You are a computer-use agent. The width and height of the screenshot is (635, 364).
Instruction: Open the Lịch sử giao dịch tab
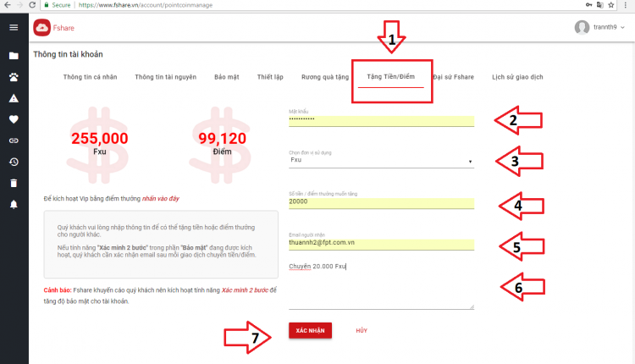(x=517, y=77)
